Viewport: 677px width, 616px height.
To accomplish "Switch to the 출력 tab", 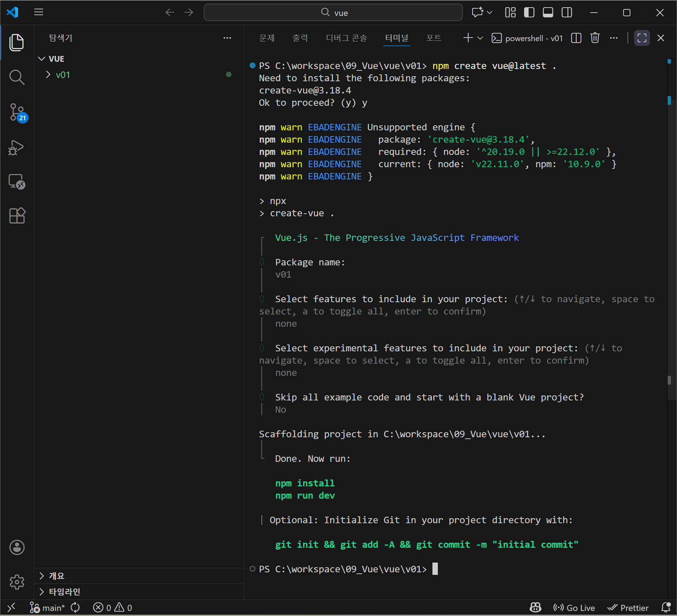I will [x=300, y=38].
